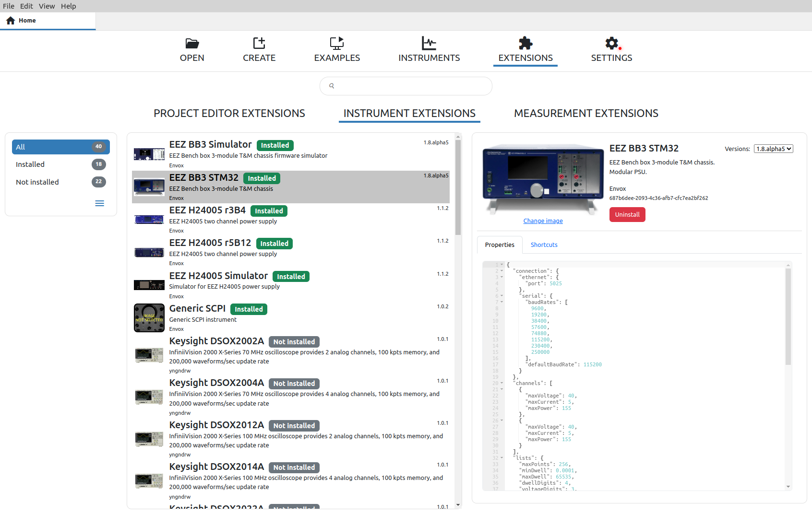This screenshot has height=514, width=812.
Task: Click the extension ID 687b6dee text
Action: click(x=658, y=198)
